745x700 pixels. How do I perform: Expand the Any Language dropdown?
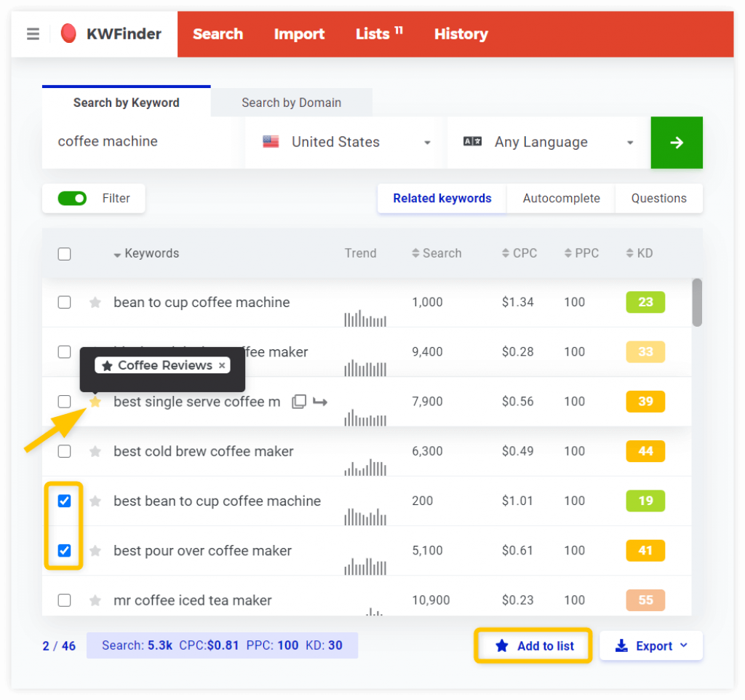[548, 143]
